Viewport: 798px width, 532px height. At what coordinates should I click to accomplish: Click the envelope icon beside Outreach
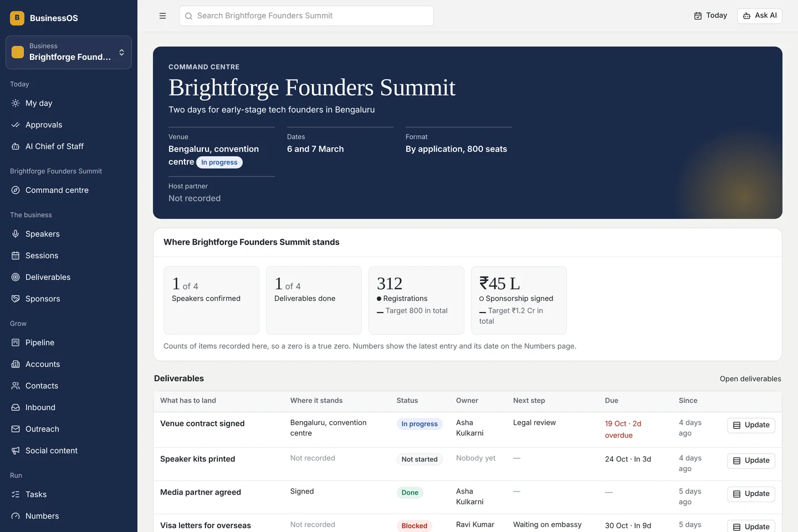[16, 429]
